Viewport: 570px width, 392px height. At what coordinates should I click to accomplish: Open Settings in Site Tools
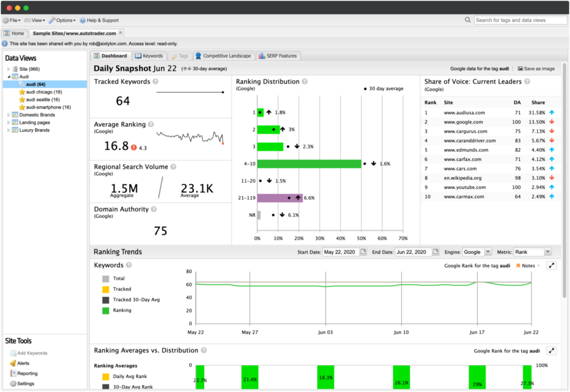coord(26,383)
